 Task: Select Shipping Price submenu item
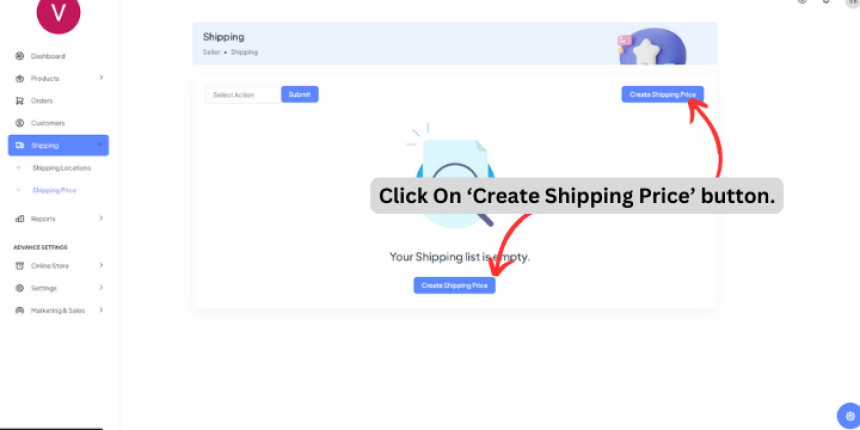coord(54,190)
